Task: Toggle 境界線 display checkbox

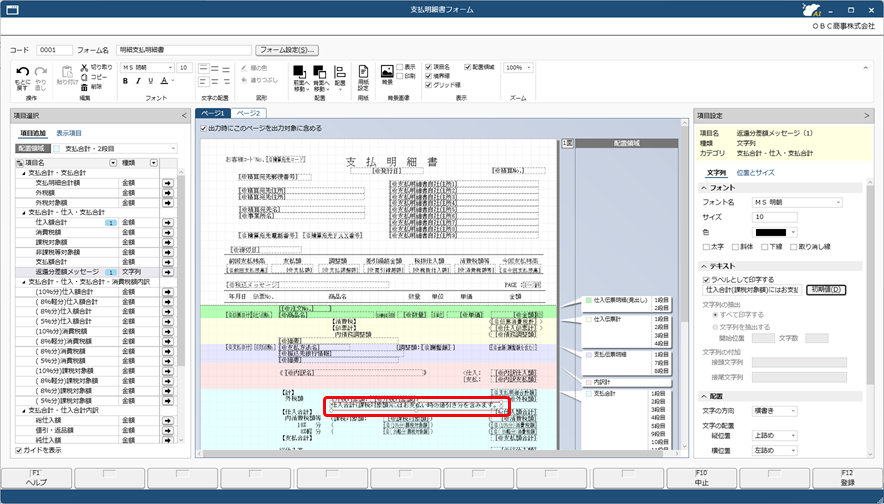Action: click(428, 76)
